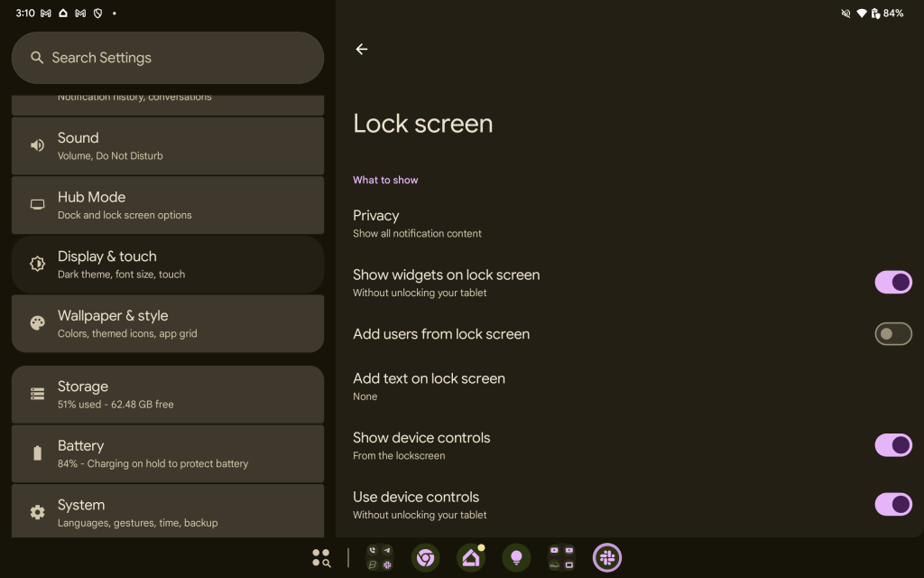Open the video apps folder in taskbar

[x=561, y=558]
